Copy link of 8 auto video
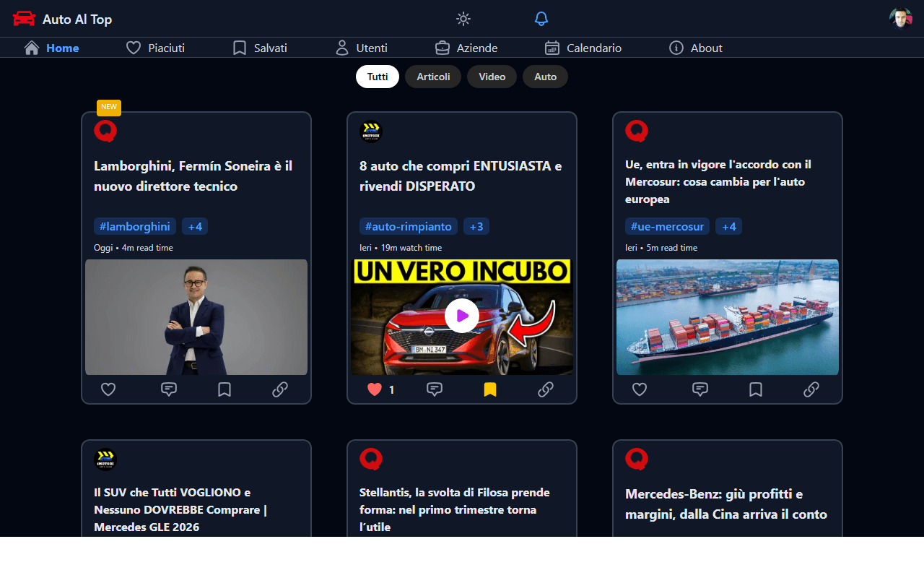The image size is (924, 578). (x=546, y=389)
